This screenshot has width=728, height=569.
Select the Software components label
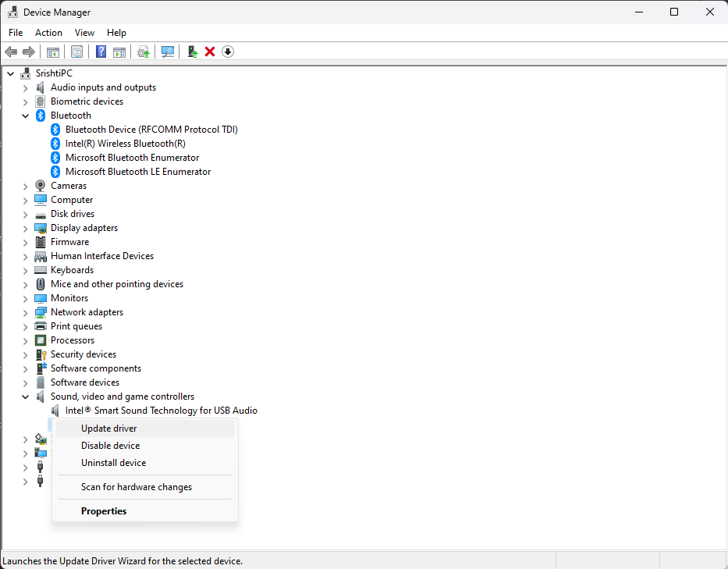click(x=96, y=368)
